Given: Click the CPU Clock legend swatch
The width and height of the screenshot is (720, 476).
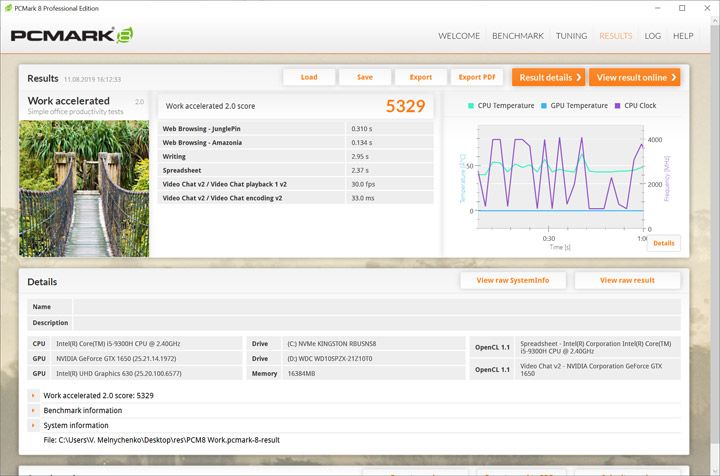Looking at the screenshot, I should [x=618, y=106].
